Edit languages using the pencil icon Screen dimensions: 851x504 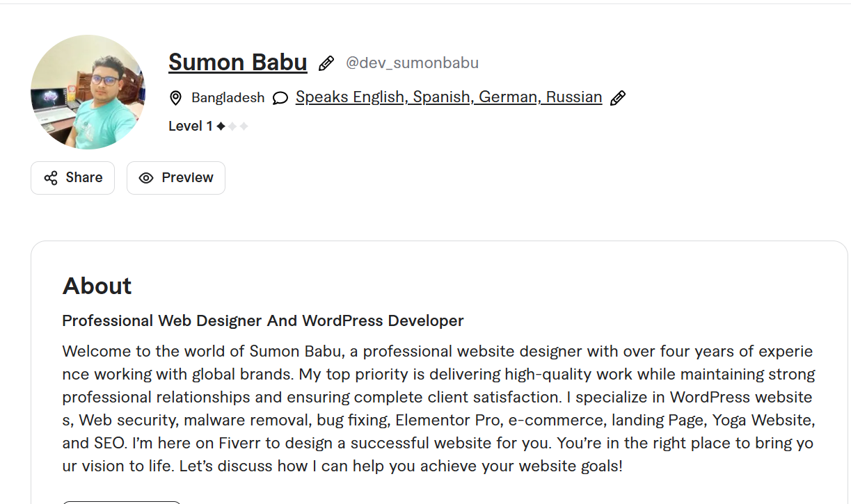[x=617, y=98]
